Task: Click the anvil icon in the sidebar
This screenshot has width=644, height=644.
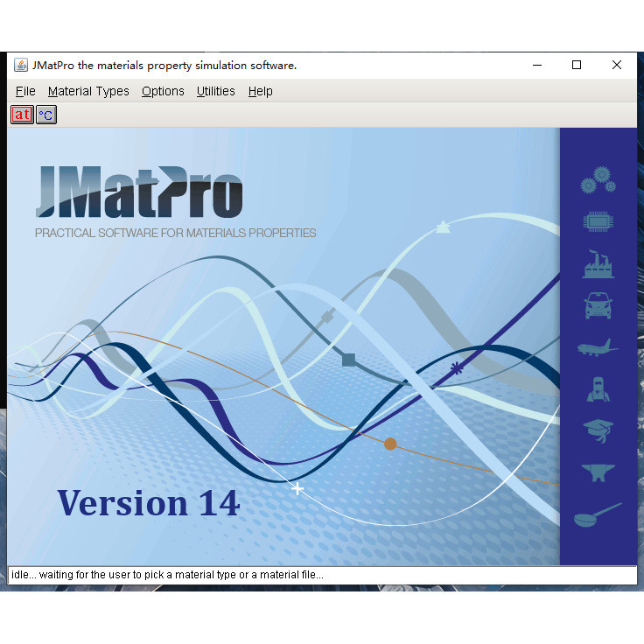Action: pos(598,472)
